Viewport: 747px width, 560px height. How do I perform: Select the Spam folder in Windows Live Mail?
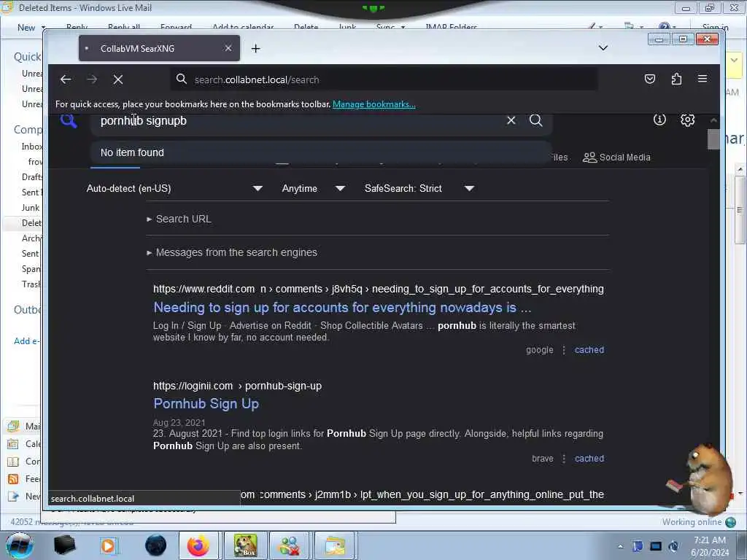click(x=31, y=269)
